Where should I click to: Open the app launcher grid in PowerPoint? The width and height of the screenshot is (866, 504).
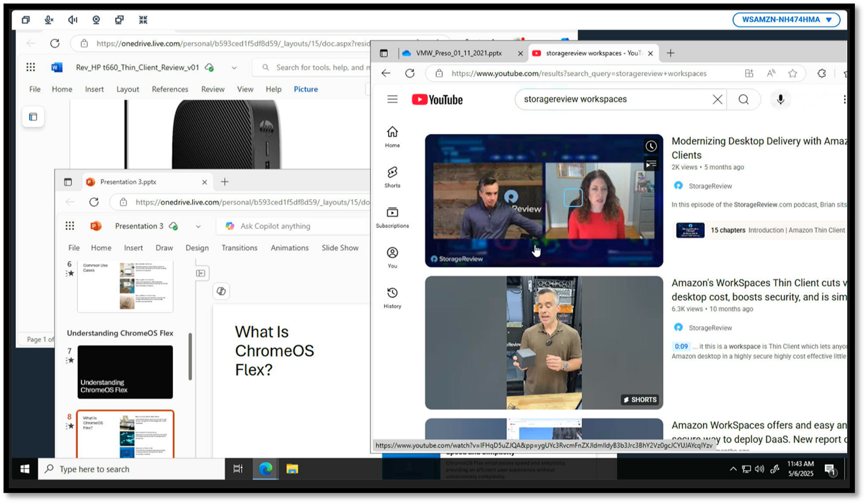(70, 226)
